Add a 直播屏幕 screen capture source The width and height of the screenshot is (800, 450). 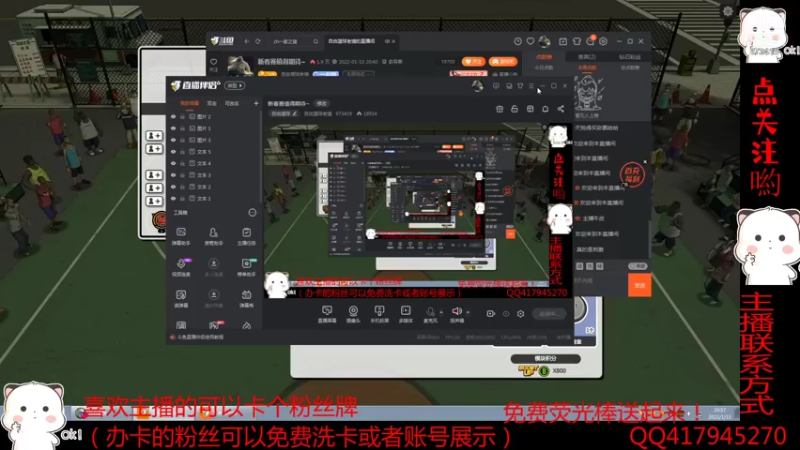[327, 314]
